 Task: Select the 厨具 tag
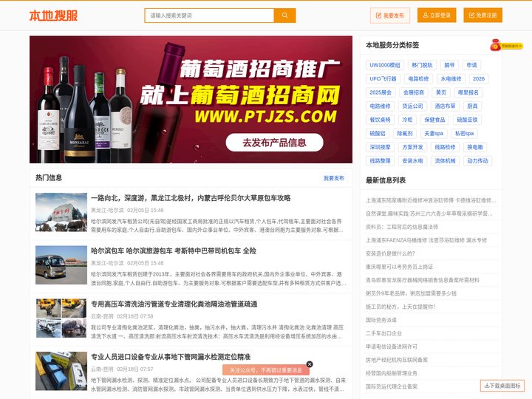point(472,106)
